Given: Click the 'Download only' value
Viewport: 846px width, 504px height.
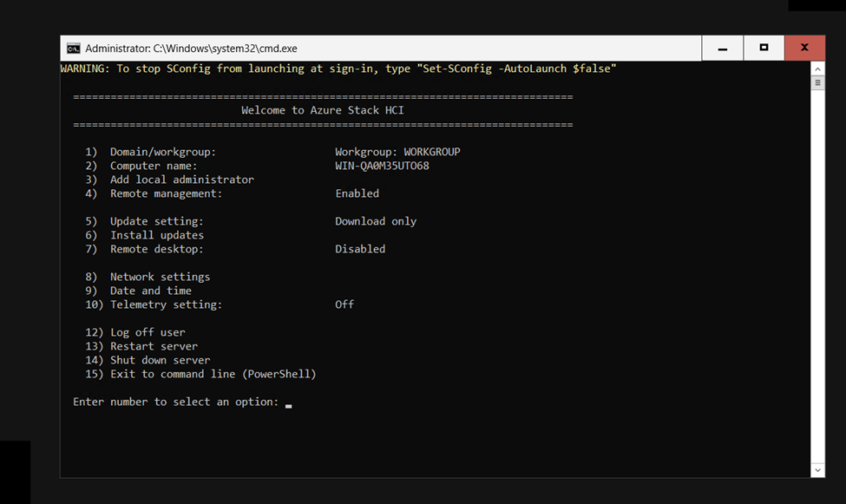Looking at the screenshot, I should [x=376, y=221].
